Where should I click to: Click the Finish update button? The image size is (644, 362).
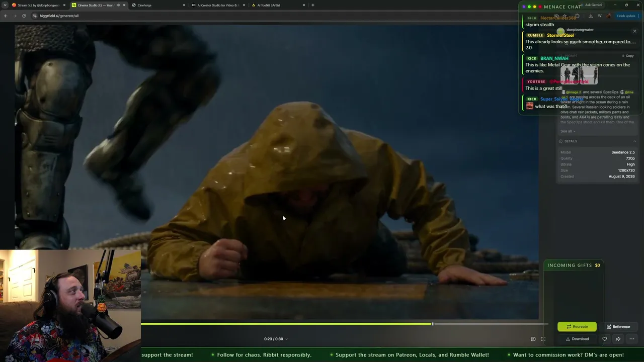(x=628, y=16)
